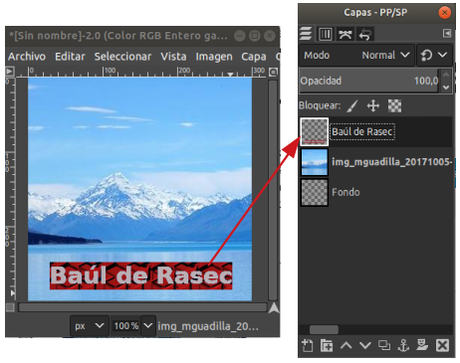Open the zoom level dropdown arrow
Screen dimensions: 460x363
(148, 325)
